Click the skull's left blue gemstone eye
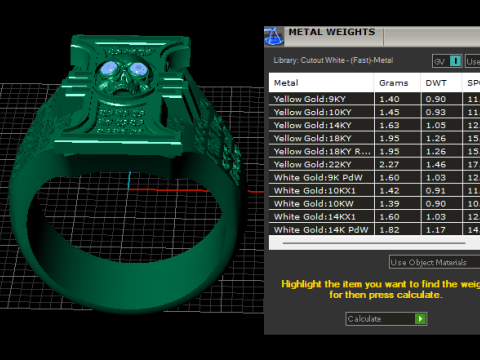The height and width of the screenshot is (360, 480). click(x=107, y=69)
